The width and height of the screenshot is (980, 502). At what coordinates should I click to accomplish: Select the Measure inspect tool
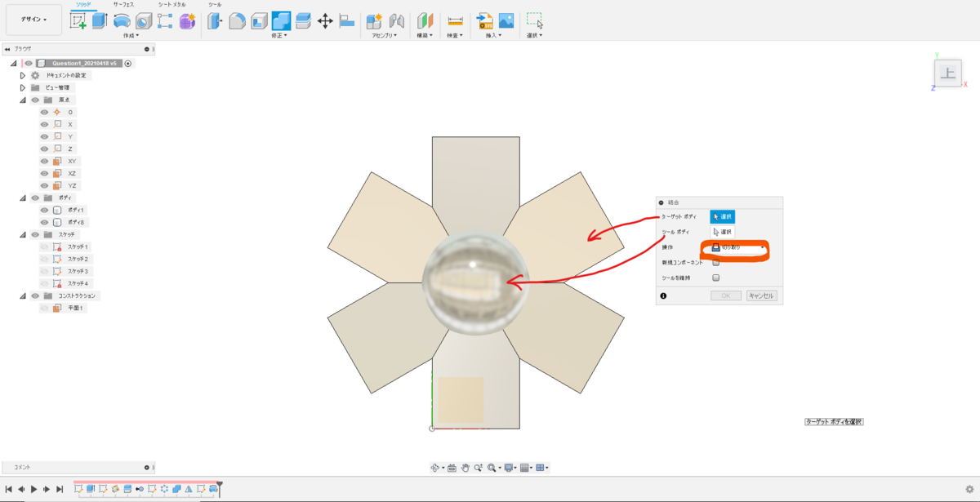455,21
